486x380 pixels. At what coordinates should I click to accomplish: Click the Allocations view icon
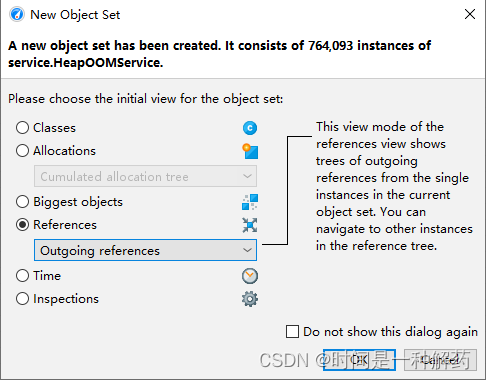[x=250, y=151]
